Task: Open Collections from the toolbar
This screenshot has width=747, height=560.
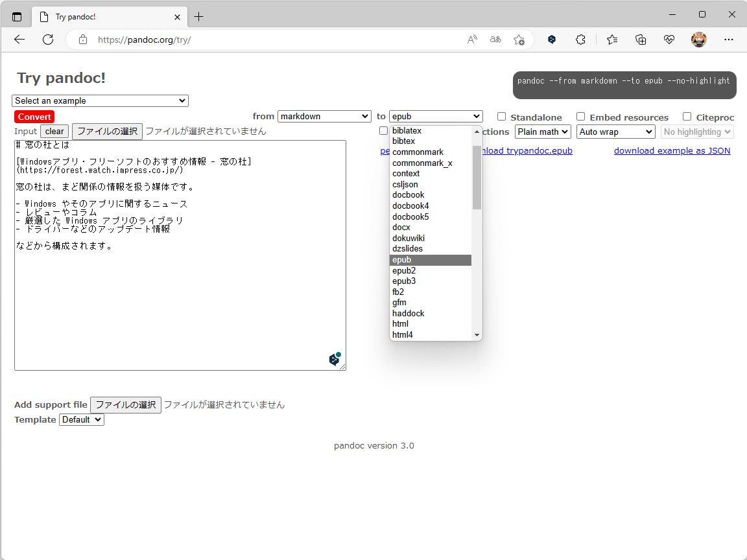Action: click(x=641, y=40)
